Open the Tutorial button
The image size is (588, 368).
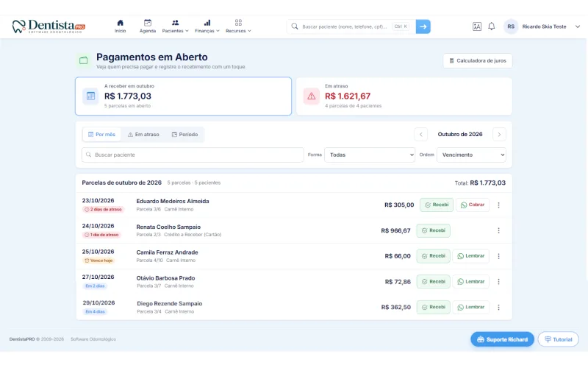coord(559,339)
